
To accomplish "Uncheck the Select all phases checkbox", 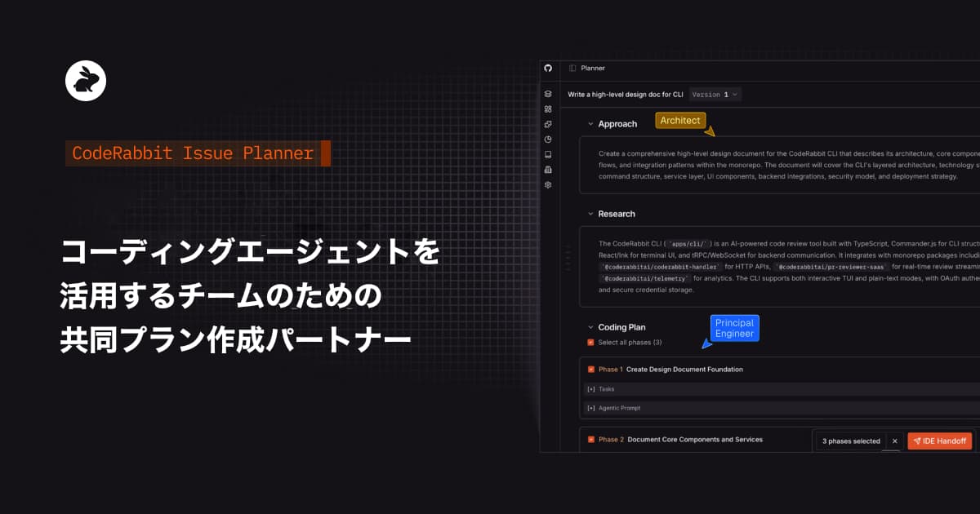I will coord(590,342).
